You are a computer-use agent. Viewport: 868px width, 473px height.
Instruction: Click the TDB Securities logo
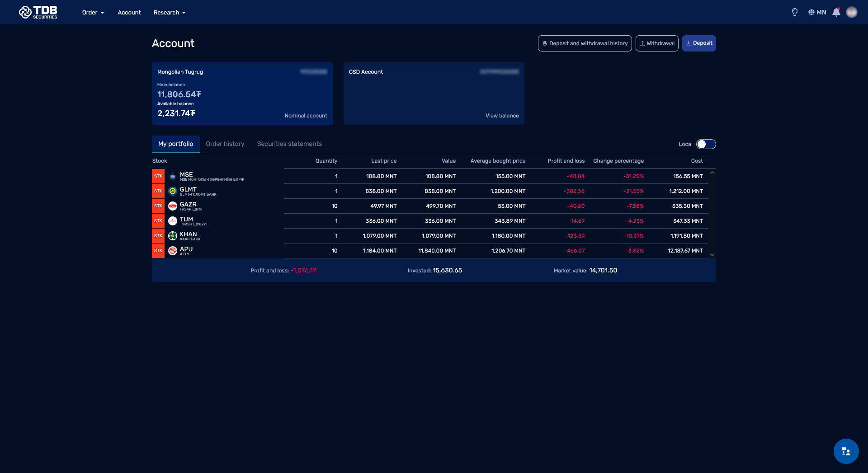pos(38,12)
